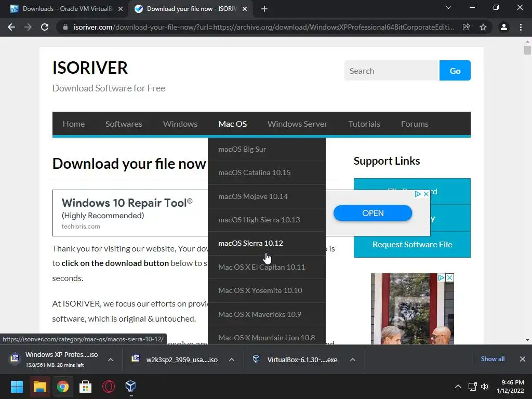
Task: Select Mac OS X Mountain Lion 10.8
Action: (x=267, y=336)
